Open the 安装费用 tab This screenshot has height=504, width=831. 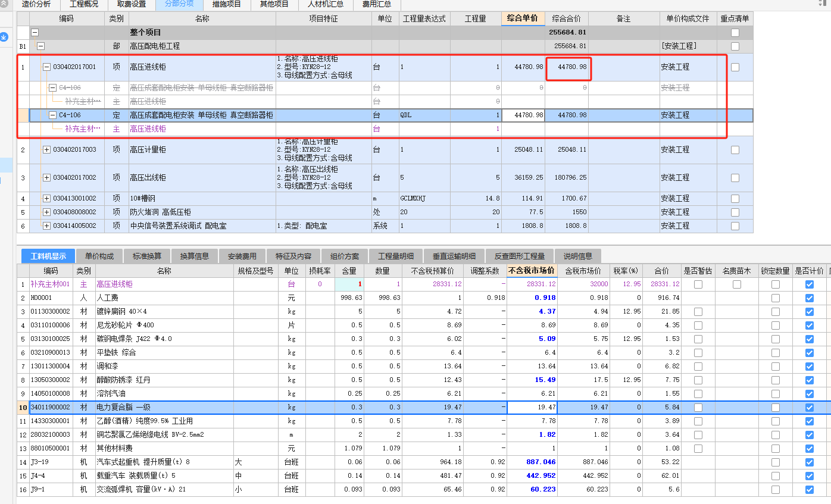pos(242,256)
